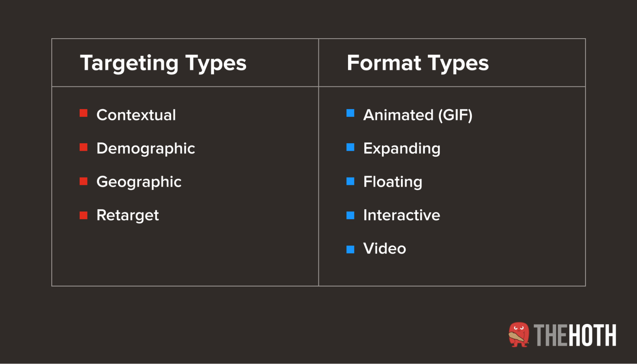Click the Expanding list item text
637x364 pixels.
pos(402,149)
